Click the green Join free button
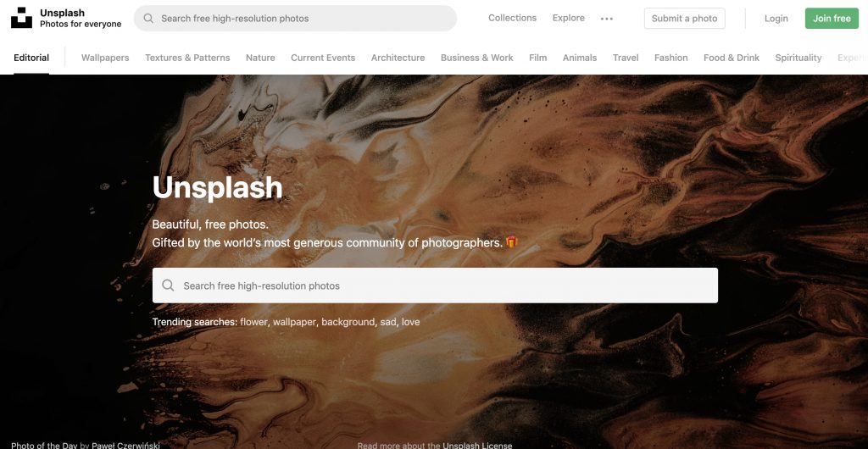The height and width of the screenshot is (449, 868). tap(832, 19)
